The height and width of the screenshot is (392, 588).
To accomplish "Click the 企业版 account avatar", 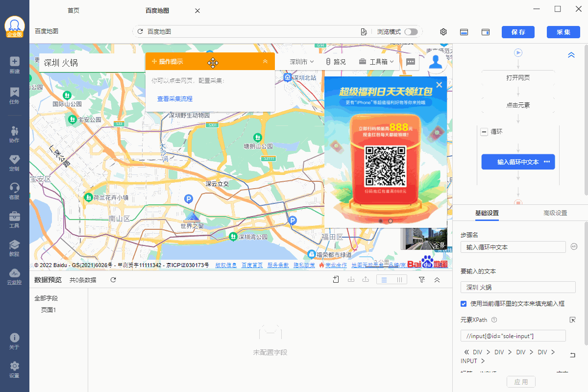I will (x=15, y=27).
